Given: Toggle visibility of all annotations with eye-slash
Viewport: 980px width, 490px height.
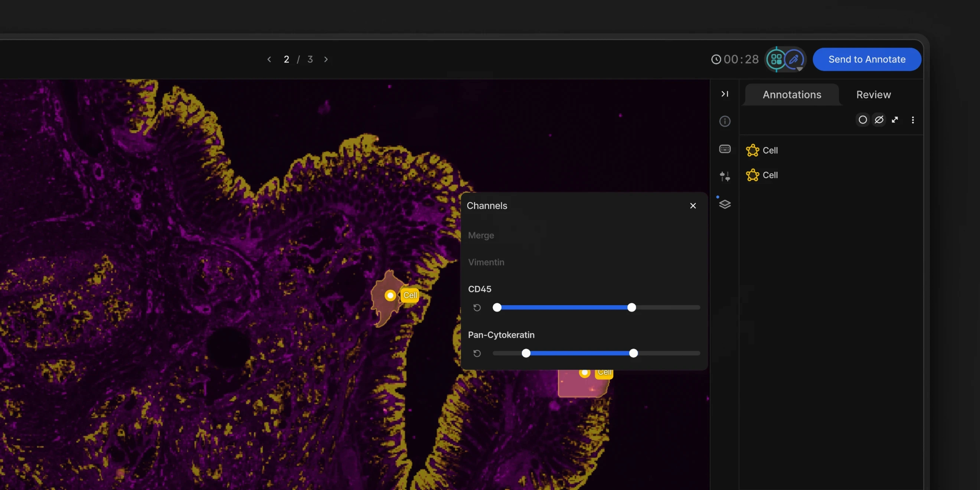Looking at the screenshot, I should click(x=879, y=120).
